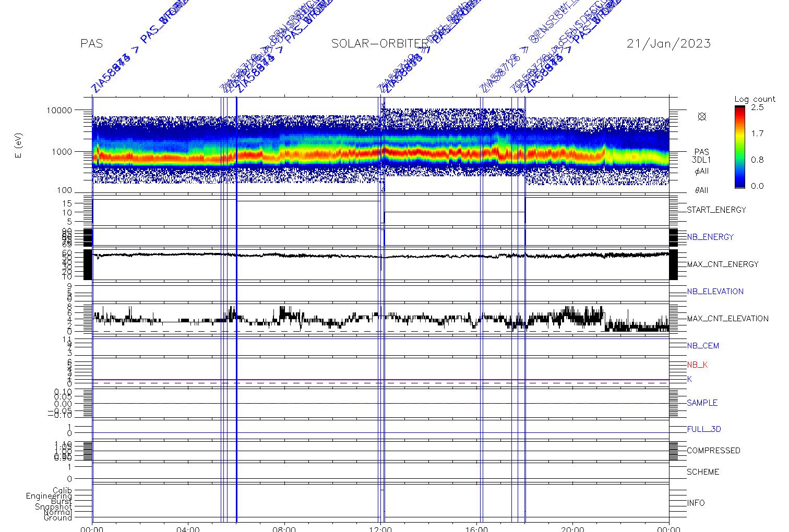This screenshot has height=532, width=789.
Task: Click the date label '21/Jan/2023'
Action: click(668, 44)
